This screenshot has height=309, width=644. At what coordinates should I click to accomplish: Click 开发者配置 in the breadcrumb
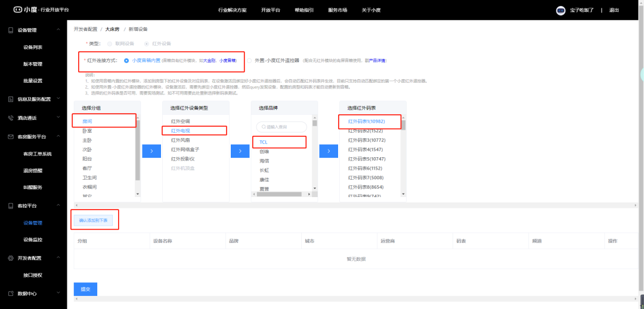pyautogui.click(x=85, y=30)
